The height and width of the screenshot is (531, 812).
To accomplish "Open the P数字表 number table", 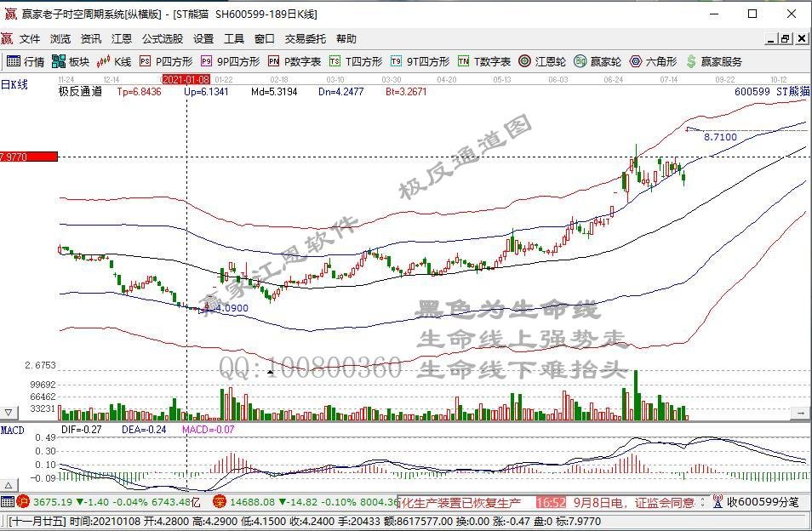I will coord(294,61).
